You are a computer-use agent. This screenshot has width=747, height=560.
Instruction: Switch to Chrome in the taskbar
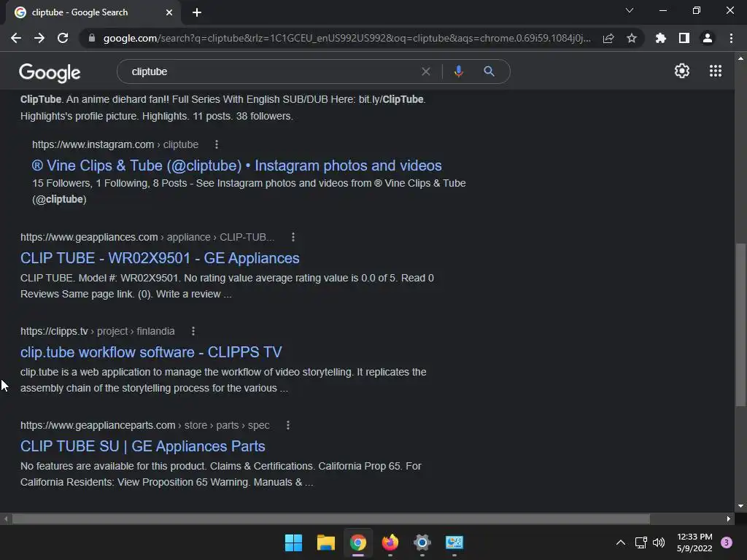pos(357,542)
